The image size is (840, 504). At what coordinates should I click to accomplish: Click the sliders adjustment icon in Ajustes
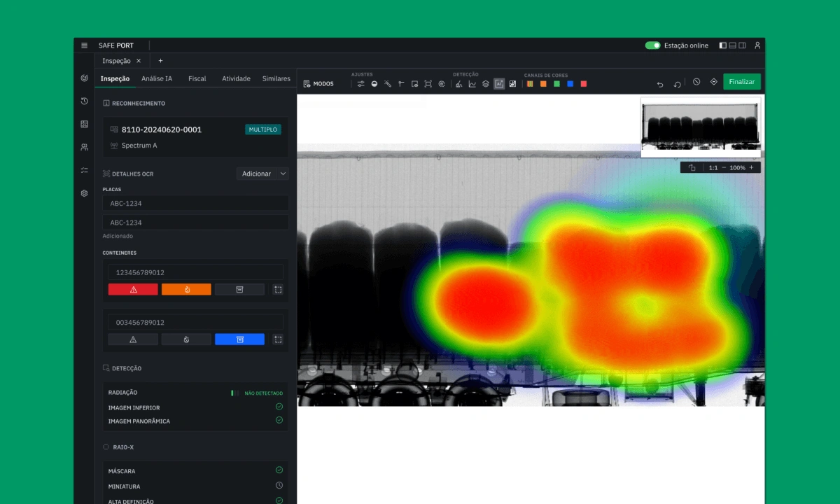click(x=360, y=84)
